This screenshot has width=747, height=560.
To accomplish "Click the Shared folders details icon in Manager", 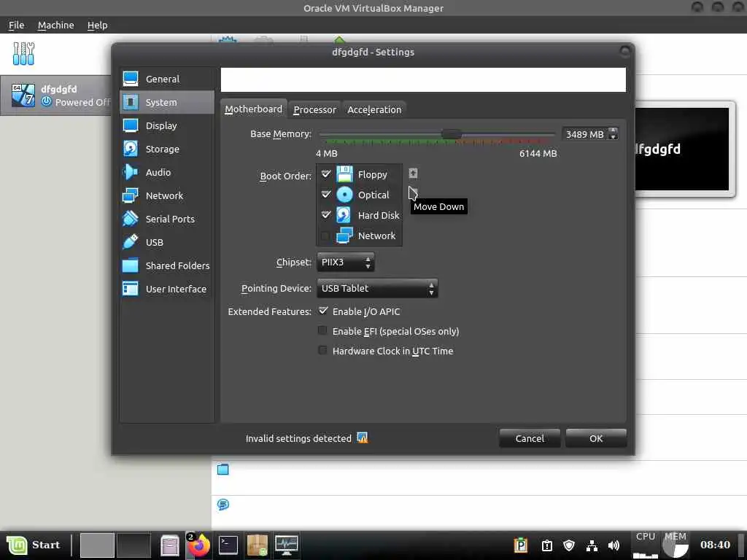I will pos(223,470).
